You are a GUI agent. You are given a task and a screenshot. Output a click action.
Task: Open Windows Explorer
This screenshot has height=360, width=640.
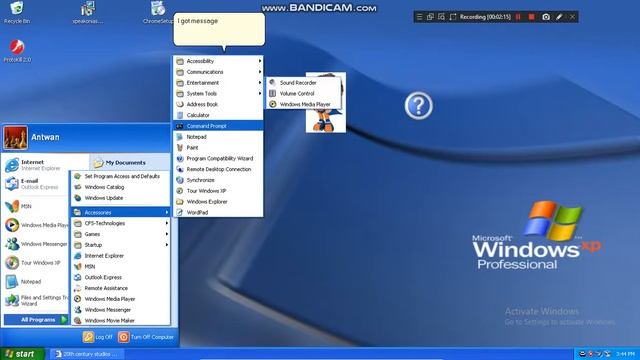[218, 202]
